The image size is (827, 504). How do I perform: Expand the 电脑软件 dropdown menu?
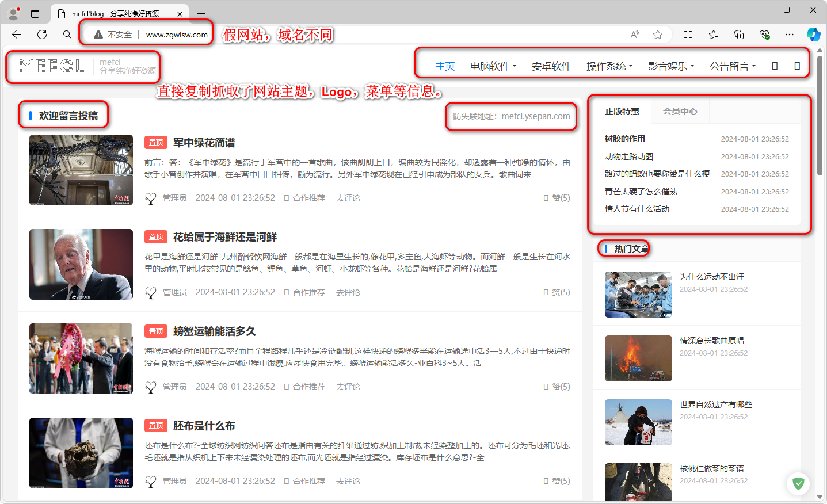(x=493, y=66)
